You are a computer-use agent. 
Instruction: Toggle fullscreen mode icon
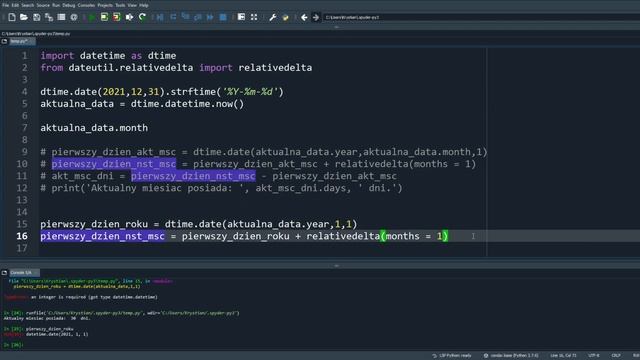tap(254, 17)
